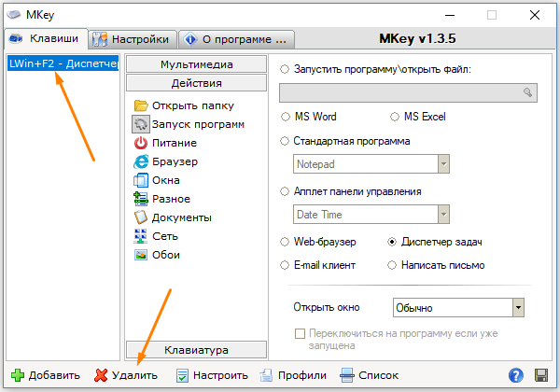Expand the Мультимедиа section

[196, 64]
